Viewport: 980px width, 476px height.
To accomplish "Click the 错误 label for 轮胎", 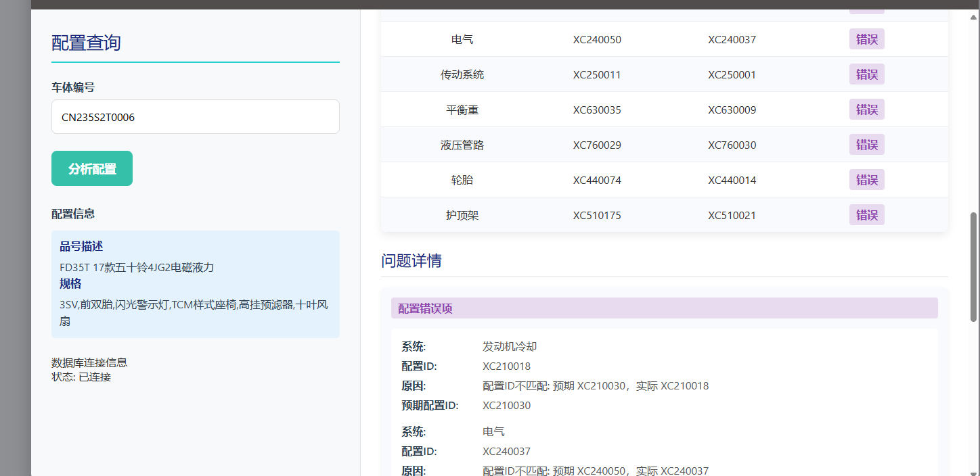I will (866, 180).
